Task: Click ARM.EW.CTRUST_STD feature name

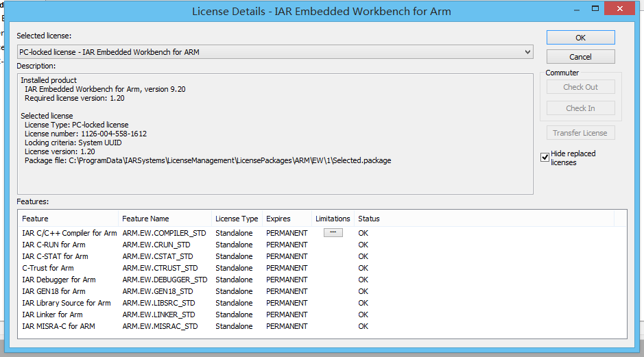Action: click(x=160, y=268)
